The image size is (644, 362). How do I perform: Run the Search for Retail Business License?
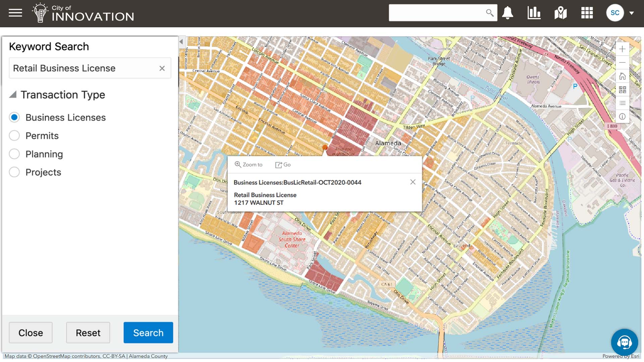point(148,333)
